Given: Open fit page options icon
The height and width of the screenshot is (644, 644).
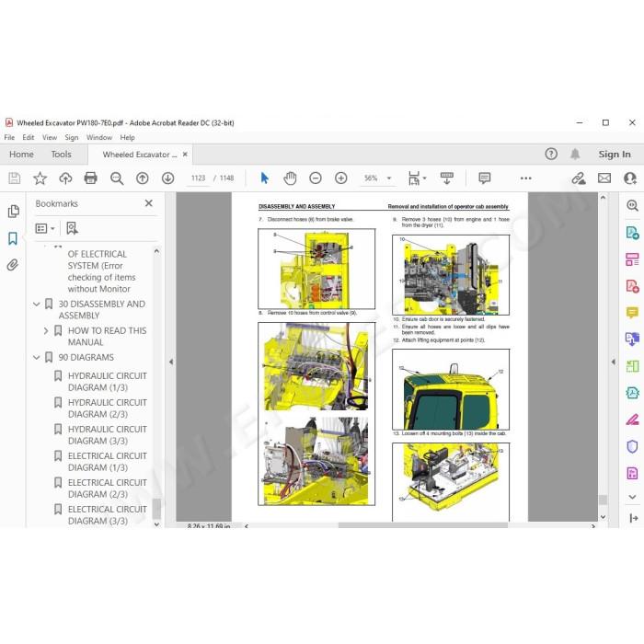Looking at the screenshot, I should pyautogui.click(x=414, y=178).
